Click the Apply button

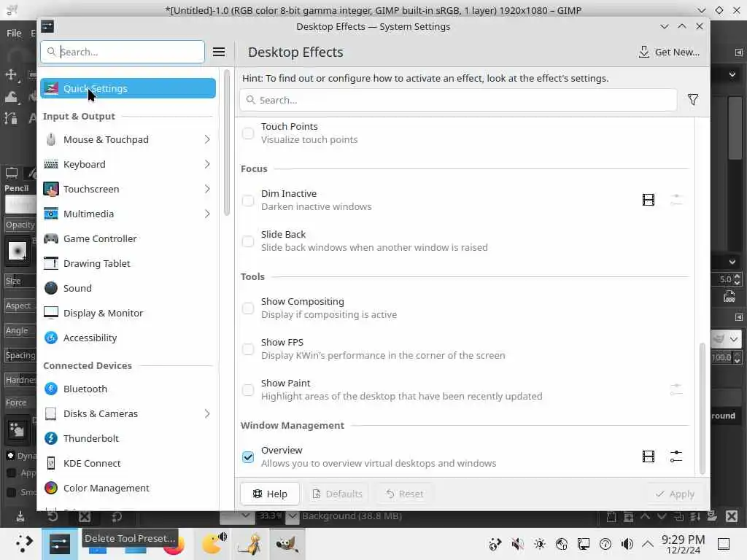click(675, 494)
